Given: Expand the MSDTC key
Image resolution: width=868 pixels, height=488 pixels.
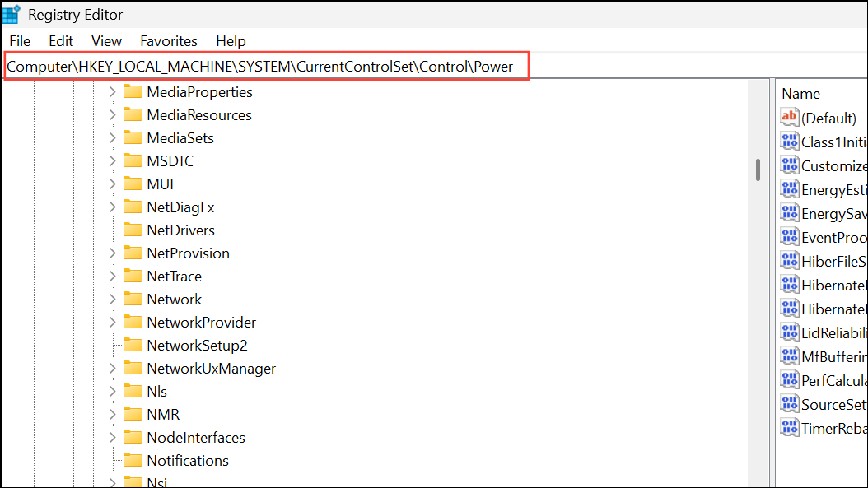Looking at the screenshot, I should tap(112, 161).
